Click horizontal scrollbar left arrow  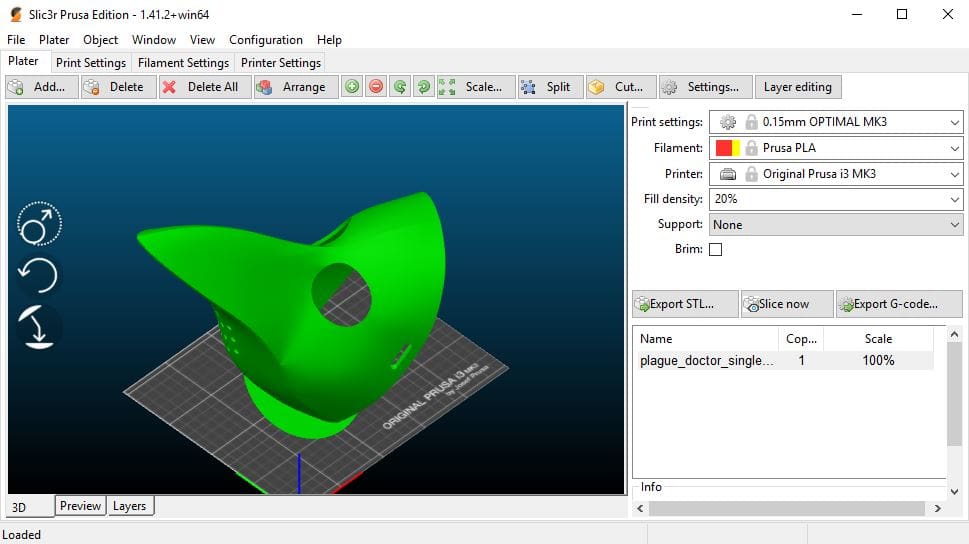pyautogui.click(x=640, y=508)
